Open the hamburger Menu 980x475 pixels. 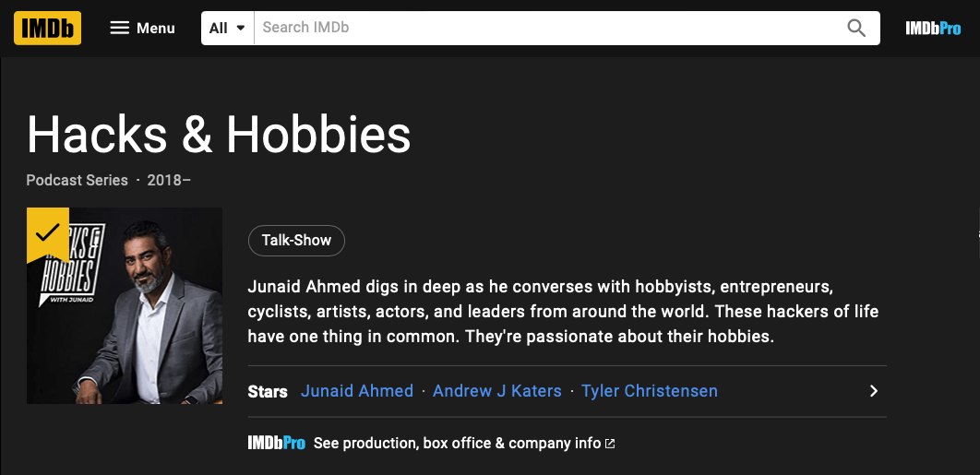(142, 28)
